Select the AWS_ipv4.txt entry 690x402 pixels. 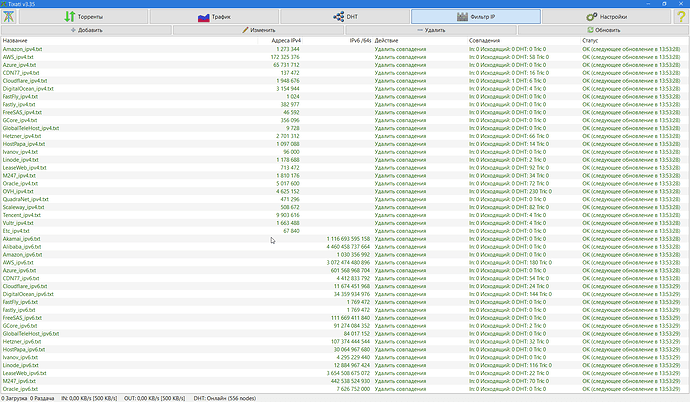point(345,57)
